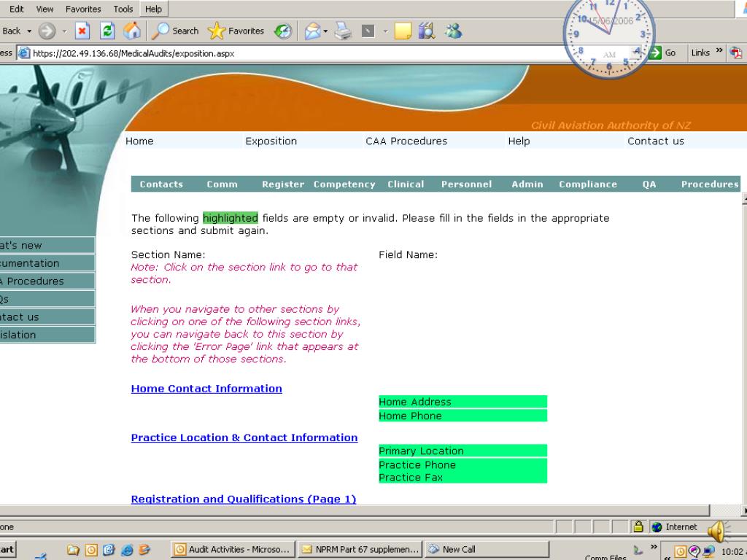Open Practice Location & Contact Information link
The image size is (747, 560).
pos(244,437)
